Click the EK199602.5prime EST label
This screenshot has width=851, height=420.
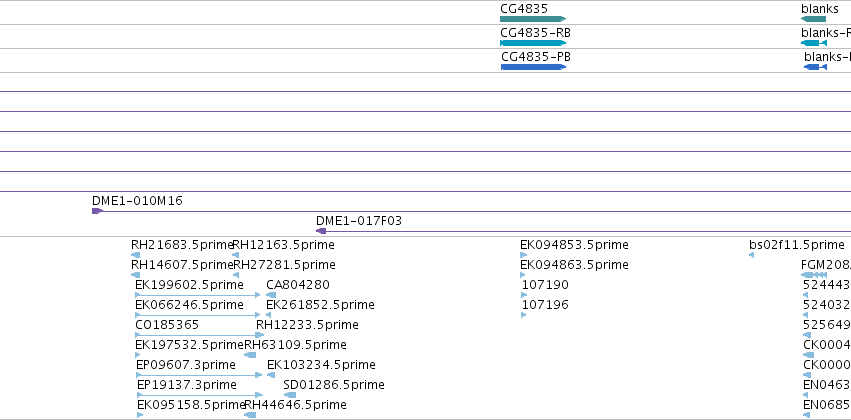coord(189,285)
